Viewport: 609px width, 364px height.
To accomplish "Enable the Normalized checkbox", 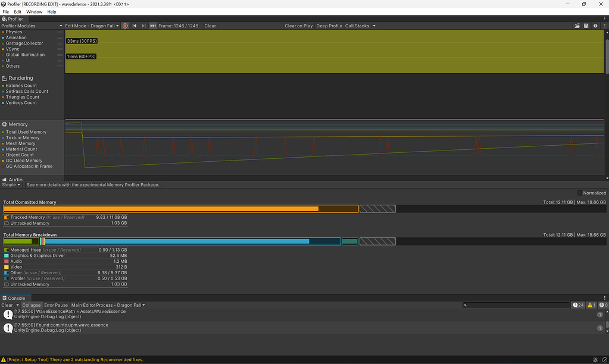I will click(x=579, y=193).
